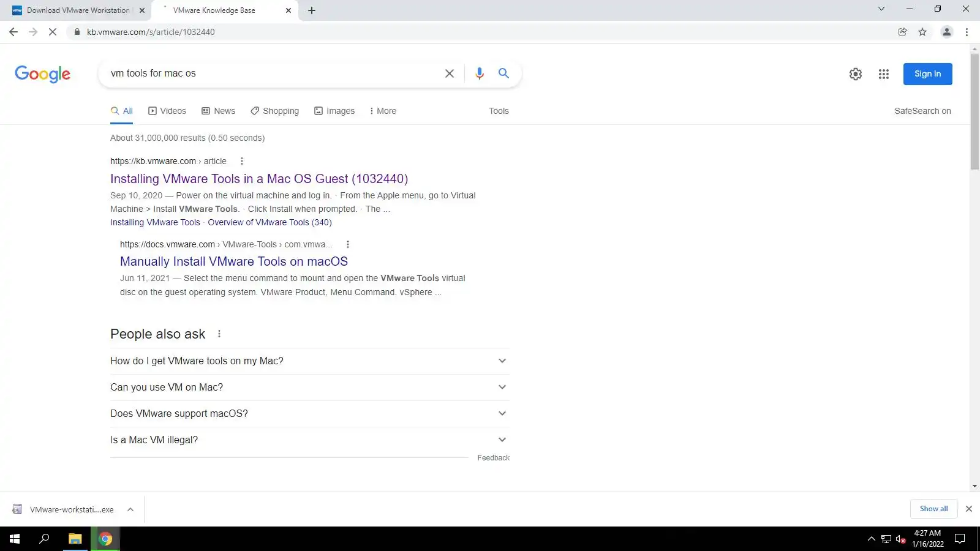Switch to the Videos results tab

point(167,111)
